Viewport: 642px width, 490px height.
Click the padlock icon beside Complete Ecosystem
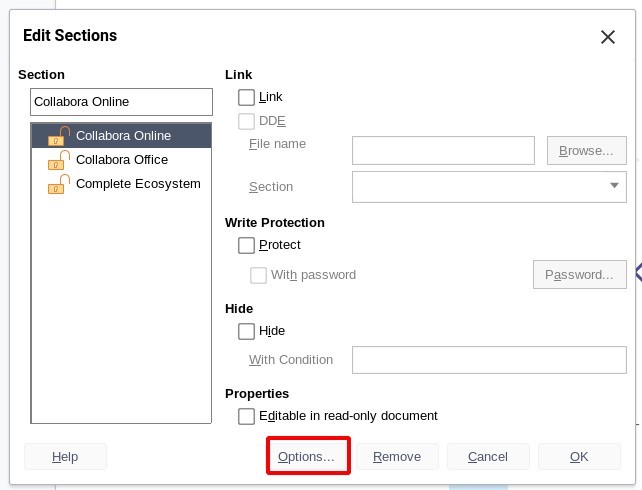[x=59, y=184]
